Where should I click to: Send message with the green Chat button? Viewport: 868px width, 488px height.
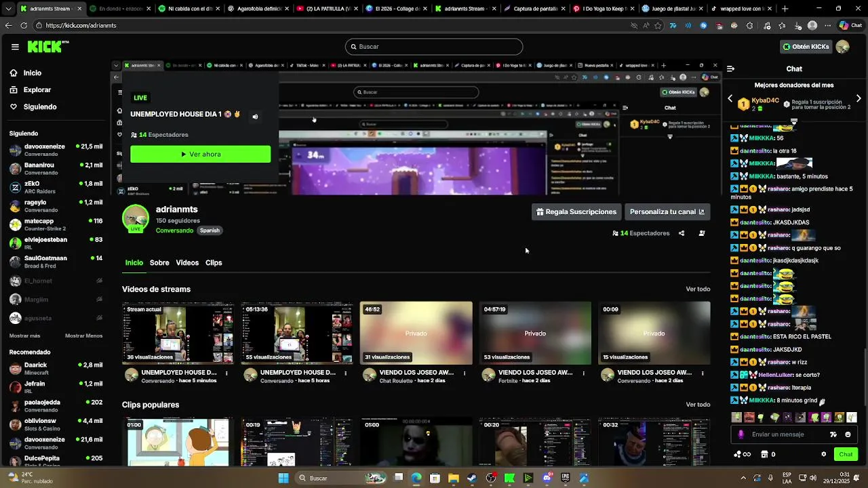pyautogui.click(x=846, y=454)
